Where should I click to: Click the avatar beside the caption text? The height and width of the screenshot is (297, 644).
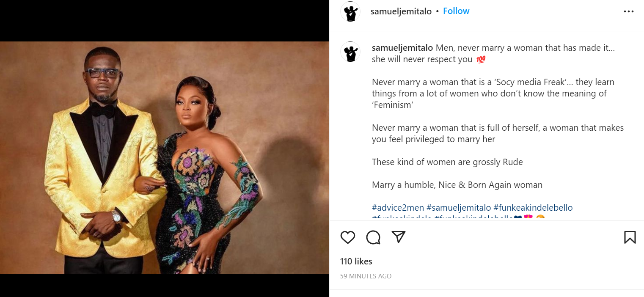(350, 52)
